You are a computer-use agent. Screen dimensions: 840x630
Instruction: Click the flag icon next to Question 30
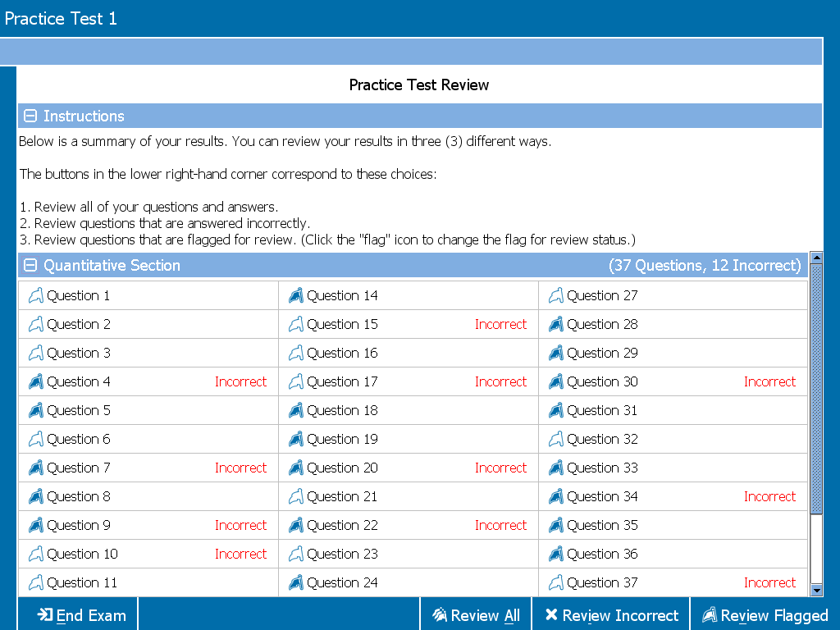pos(555,381)
